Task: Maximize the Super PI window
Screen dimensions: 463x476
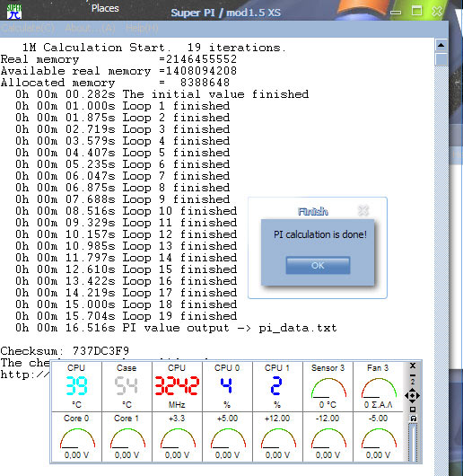Action: click(416, 11)
